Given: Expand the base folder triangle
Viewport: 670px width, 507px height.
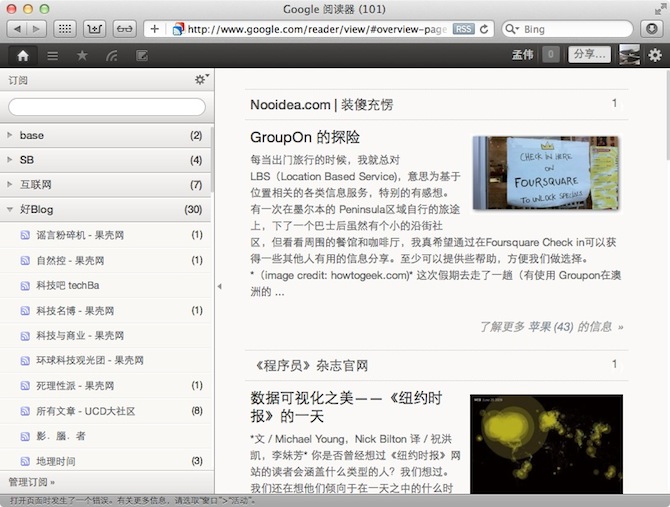Looking at the screenshot, I should coord(10,135).
